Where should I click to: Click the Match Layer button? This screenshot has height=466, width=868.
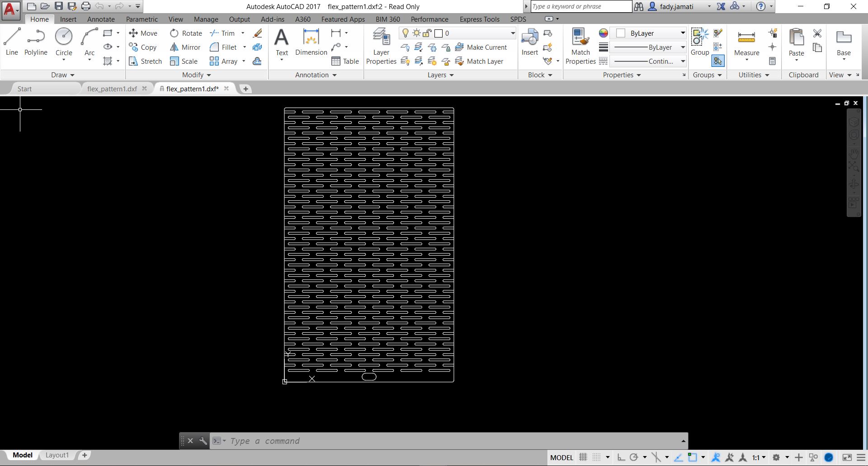(479, 61)
